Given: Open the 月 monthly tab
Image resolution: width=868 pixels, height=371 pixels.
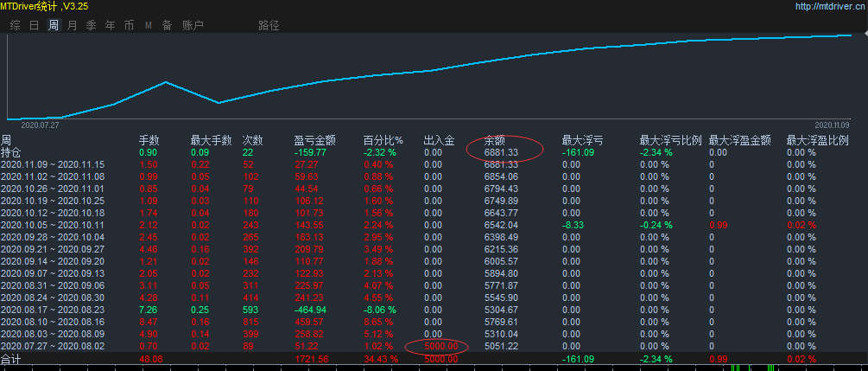Looking at the screenshot, I should click(72, 25).
